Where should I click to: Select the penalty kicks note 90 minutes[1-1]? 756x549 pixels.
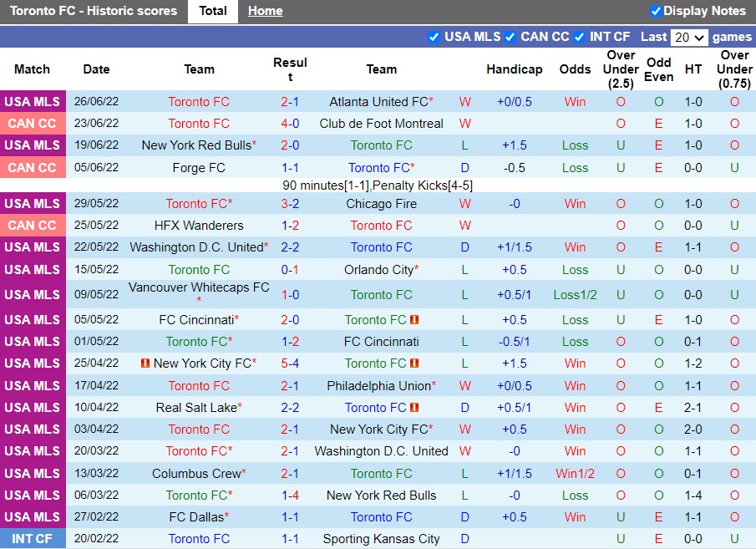pos(378,186)
